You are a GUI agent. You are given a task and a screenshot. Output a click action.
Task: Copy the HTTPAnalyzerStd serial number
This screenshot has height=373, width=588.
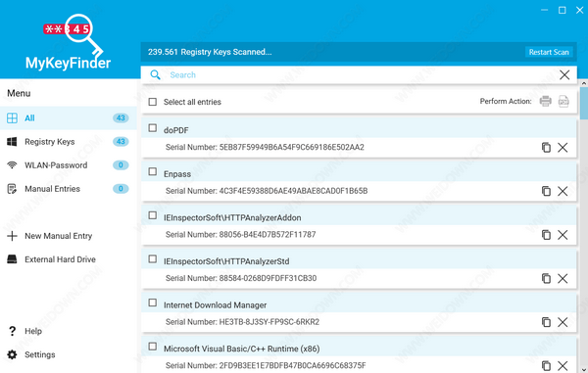coord(546,278)
